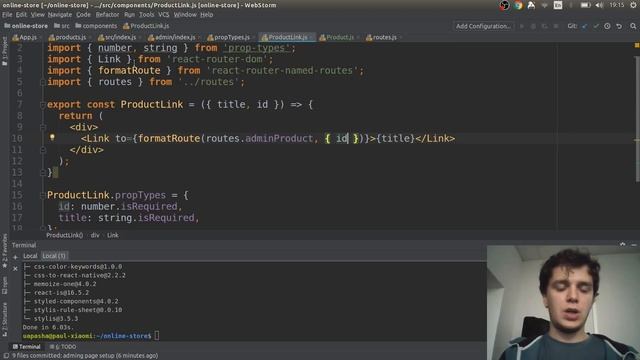Open the VCS menu
Viewport: 640px width, 360px height.
[164, 15]
